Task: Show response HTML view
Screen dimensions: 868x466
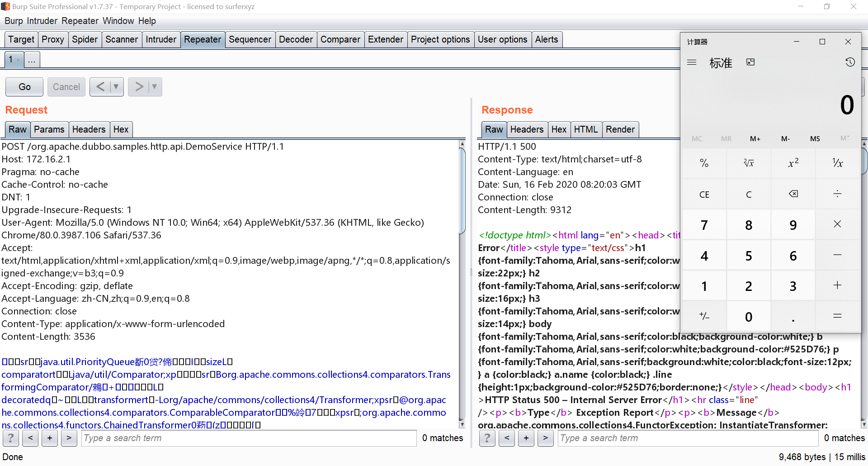Action: [x=586, y=129]
